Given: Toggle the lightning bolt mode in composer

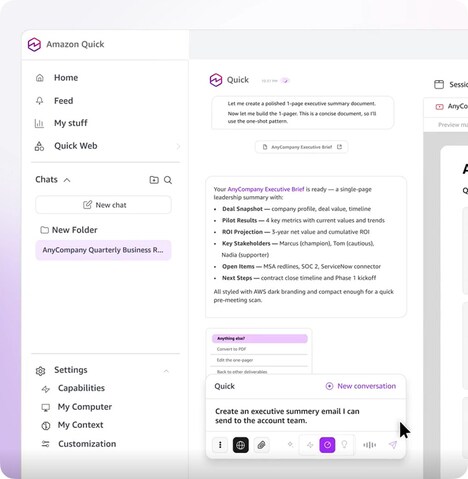Looking at the screenshot, I should 310,445.
